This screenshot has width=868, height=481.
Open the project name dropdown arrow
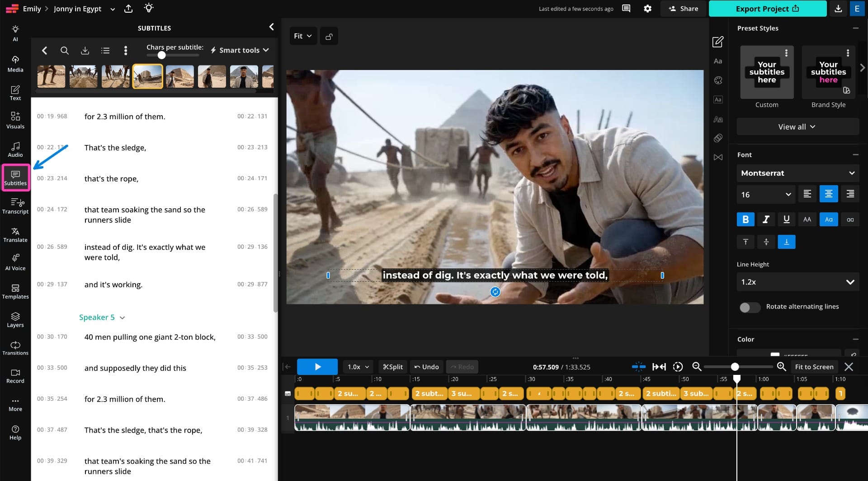(113, 9)
